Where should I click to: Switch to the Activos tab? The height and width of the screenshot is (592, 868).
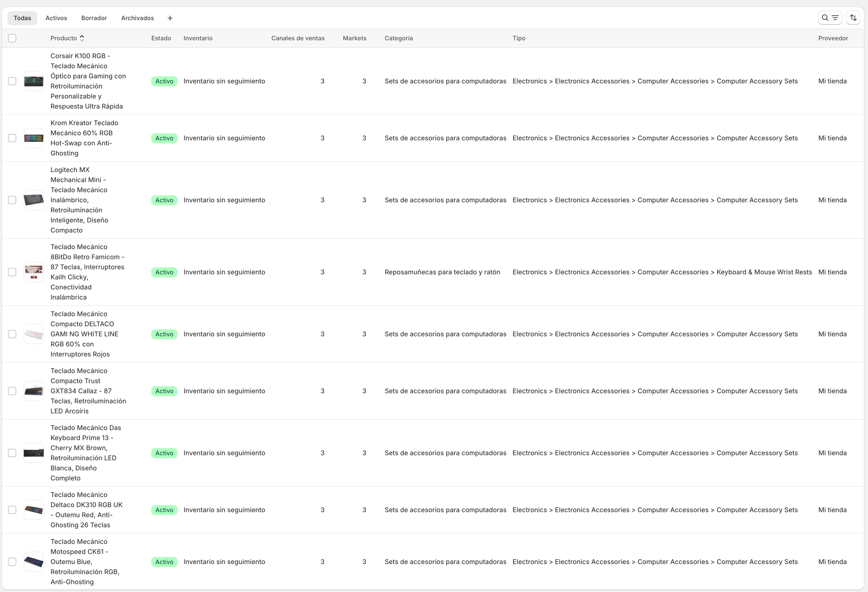[x=56, y=18]
